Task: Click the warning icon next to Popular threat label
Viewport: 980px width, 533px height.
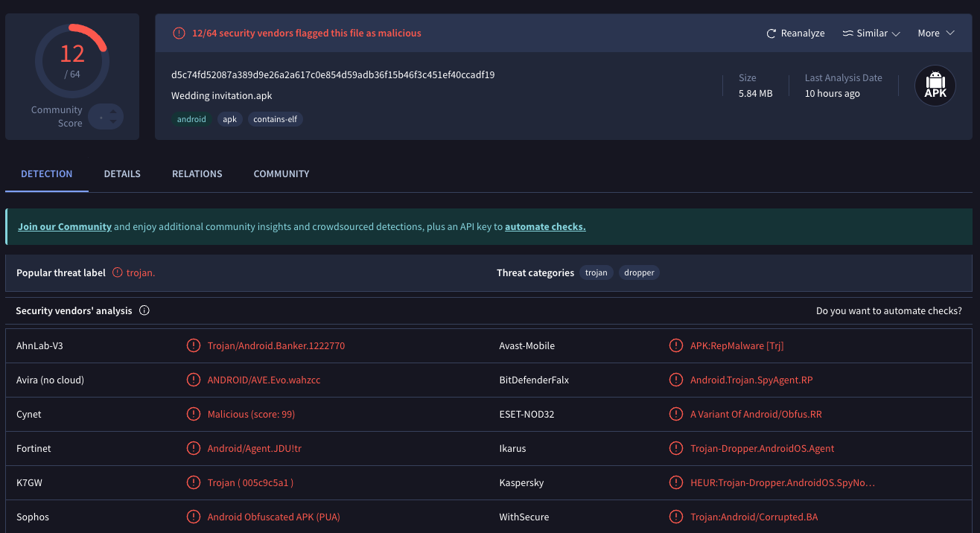Action: (118, 272)
